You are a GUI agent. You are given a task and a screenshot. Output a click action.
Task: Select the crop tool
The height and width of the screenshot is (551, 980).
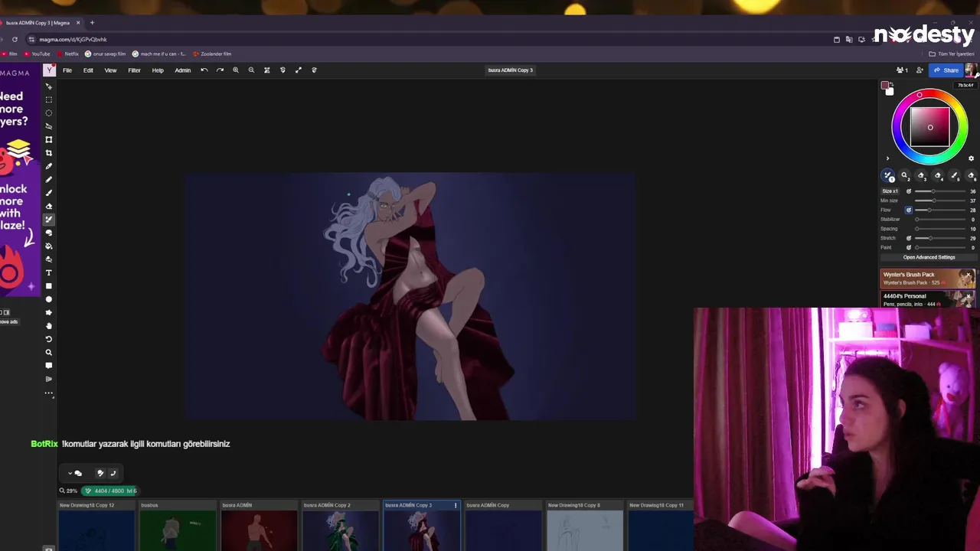(x=49, y=153)
